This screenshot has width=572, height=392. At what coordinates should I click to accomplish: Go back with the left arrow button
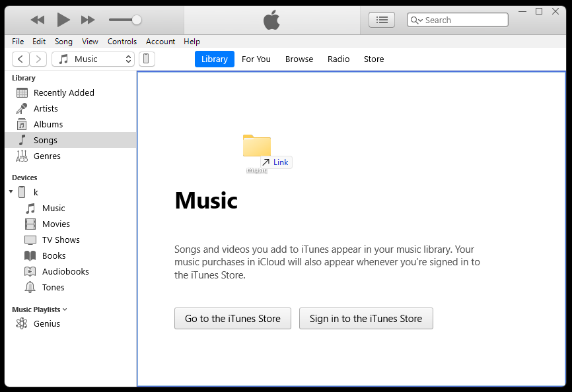[x=20, y=59]
